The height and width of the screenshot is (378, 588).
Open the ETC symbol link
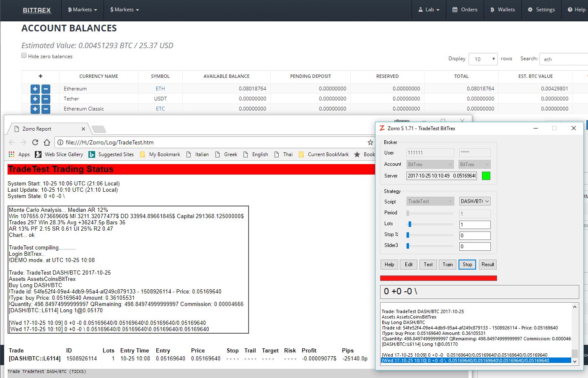(x=160, y=109)
